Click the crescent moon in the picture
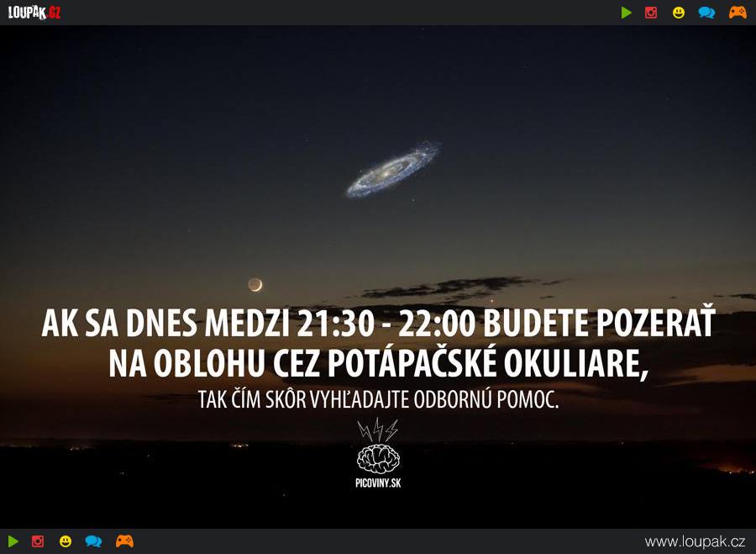Viewport: 756px width, 554px height. (255, 285)
